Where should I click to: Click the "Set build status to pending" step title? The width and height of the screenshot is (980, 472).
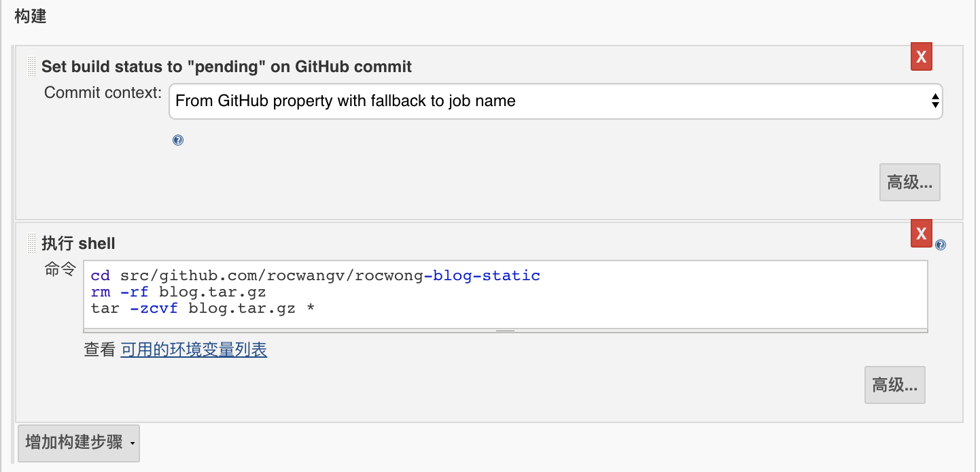tap(226, 67)
